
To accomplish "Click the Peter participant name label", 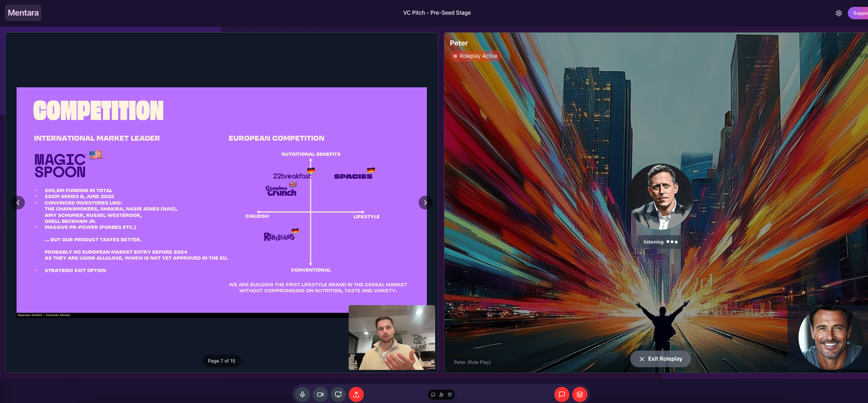I will [459, 43].
